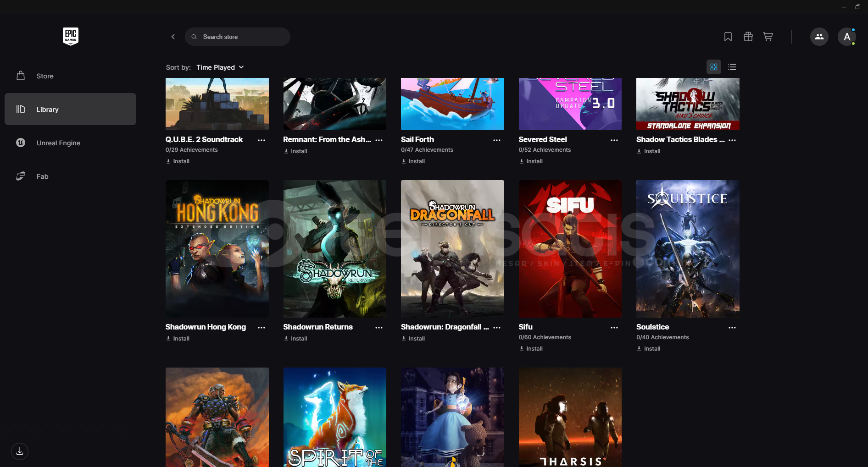Open options menu for Remnant: From the Ashes
The width and height of the screenshot is (868, 467).
pos(379,140)
